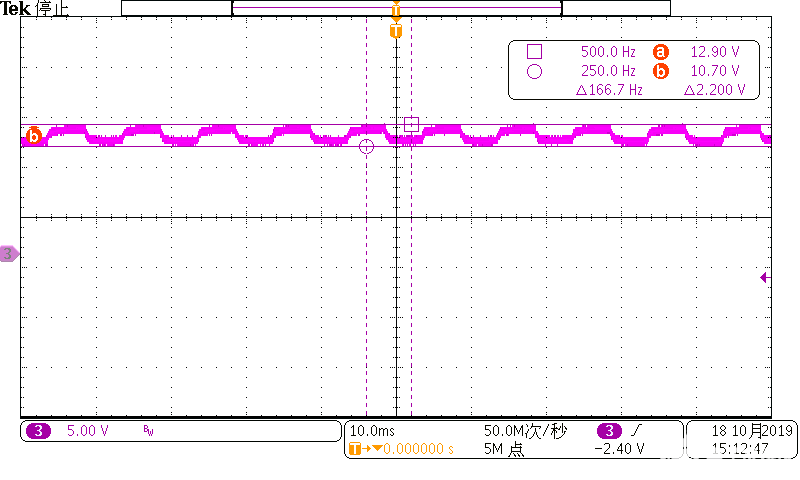Click the 10.0ms timebase value
This screenshot has width=800, height=480.
(x=372, y=431)
